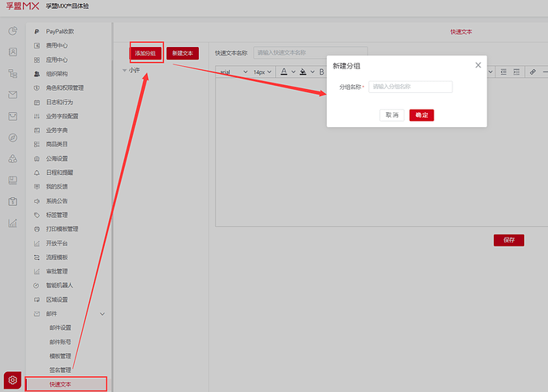Image resolution: width=548 pixels, height=392 pixels.
Task: Select 快速文本 in the side menu
Action: click(60, 385)
